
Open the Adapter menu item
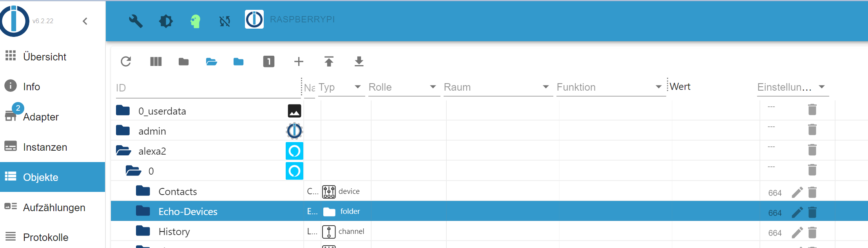pyautogui.click(x=41, y=117)
